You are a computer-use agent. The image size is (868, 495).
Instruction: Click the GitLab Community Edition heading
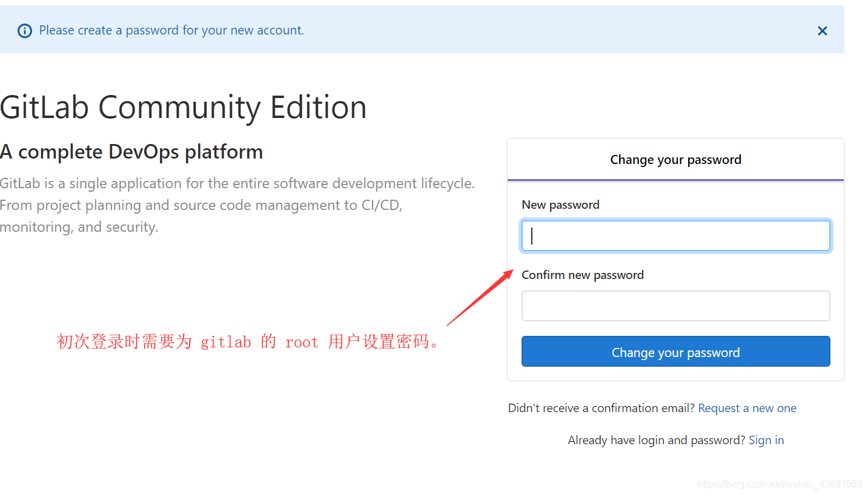coord(184,108)
